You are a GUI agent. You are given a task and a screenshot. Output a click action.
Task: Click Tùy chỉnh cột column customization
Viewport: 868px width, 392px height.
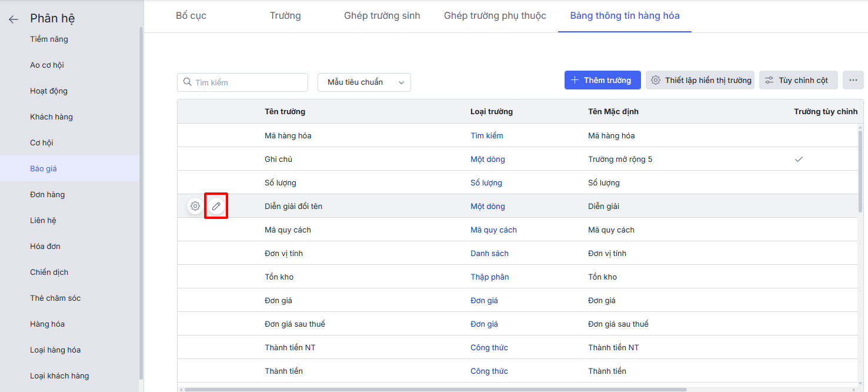(x=797, y=81)
